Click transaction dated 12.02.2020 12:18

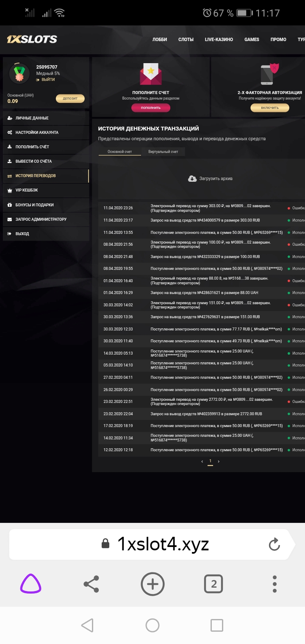coord(202,450)
